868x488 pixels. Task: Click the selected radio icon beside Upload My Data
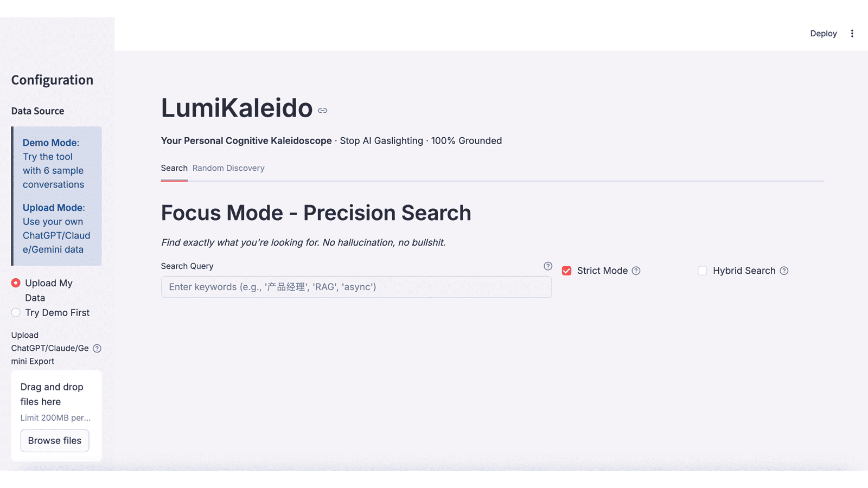16,282
